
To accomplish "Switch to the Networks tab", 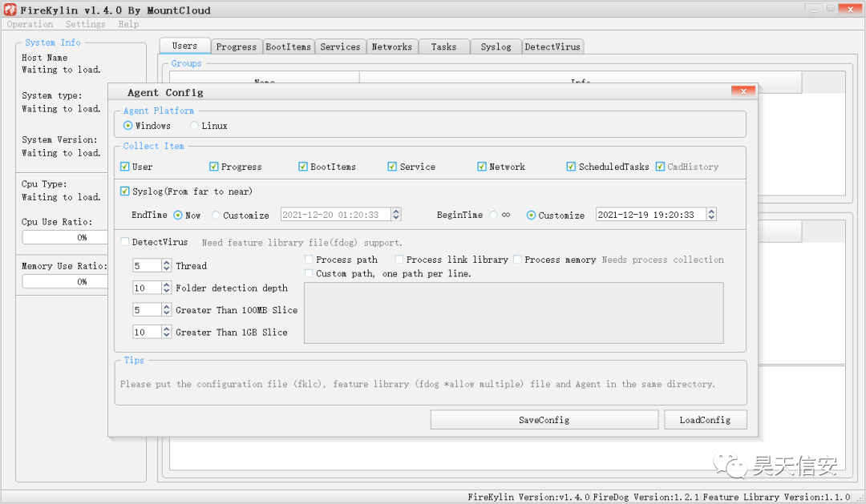I will (391, 47).
